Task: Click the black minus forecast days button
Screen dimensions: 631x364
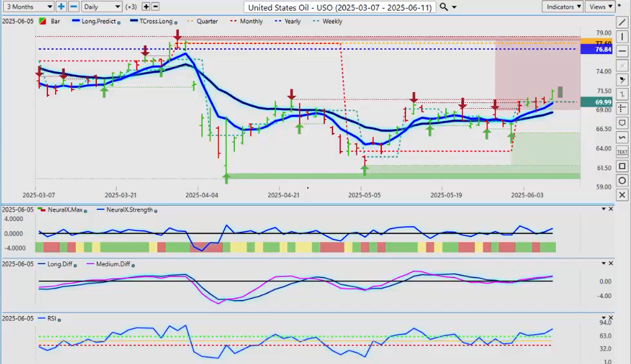Action: pos(155,6)
